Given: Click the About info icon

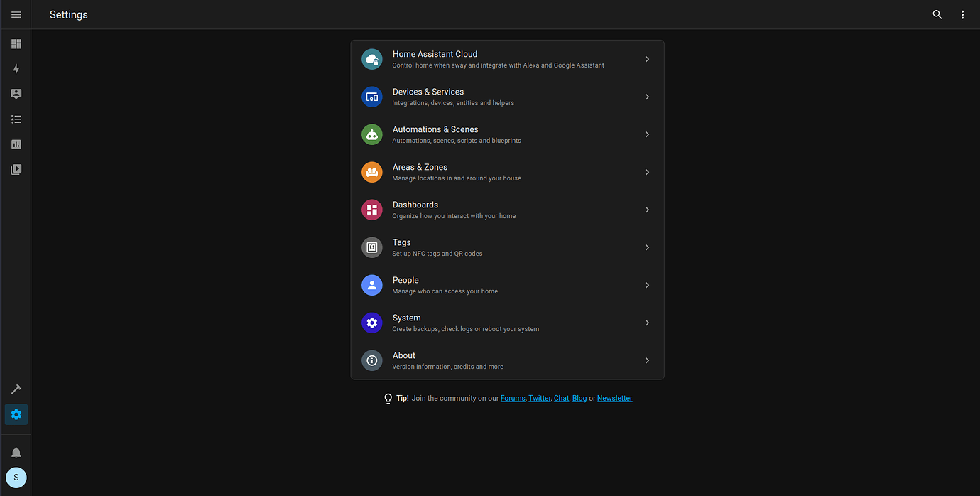Looking at the screenshot, I should click(x=372, y=360).
